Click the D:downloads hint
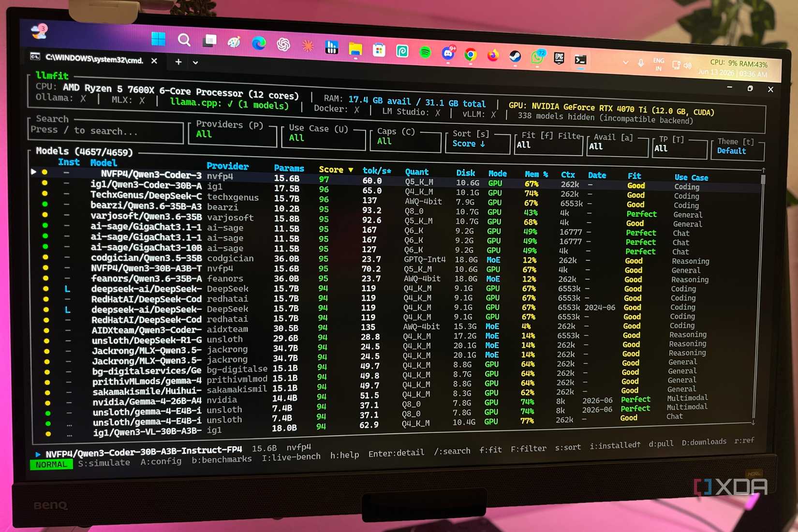 (704, 443)
